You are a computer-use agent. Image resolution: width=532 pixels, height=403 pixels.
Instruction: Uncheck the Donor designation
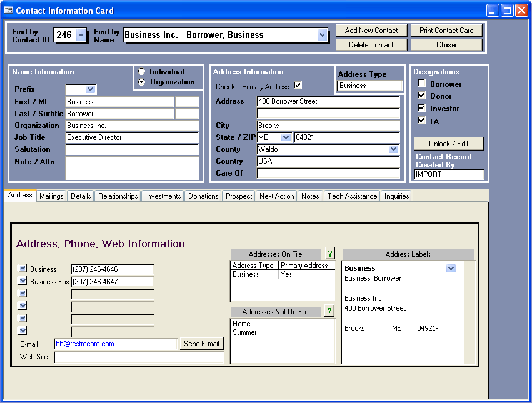[x=422, y=96]
